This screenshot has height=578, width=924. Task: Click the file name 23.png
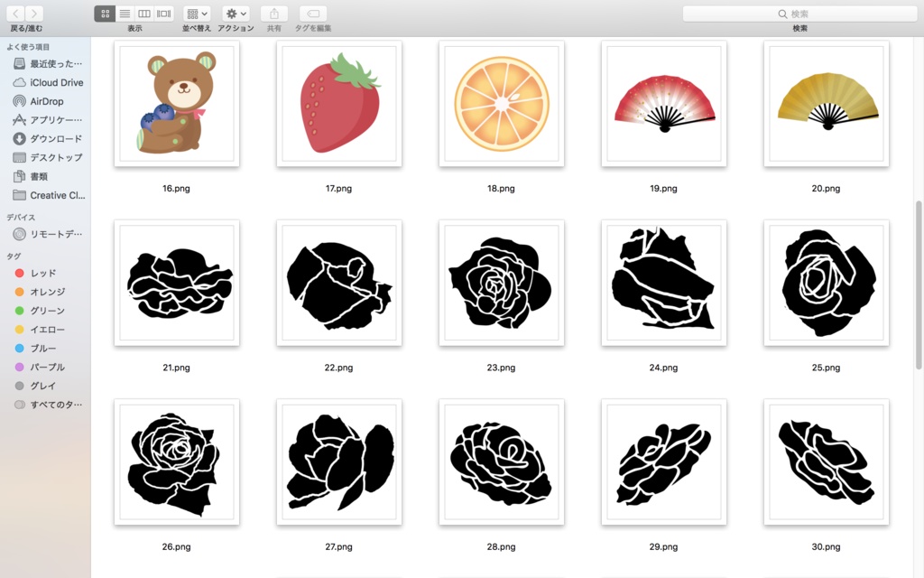pyautogui.click(x=501, y=368)
